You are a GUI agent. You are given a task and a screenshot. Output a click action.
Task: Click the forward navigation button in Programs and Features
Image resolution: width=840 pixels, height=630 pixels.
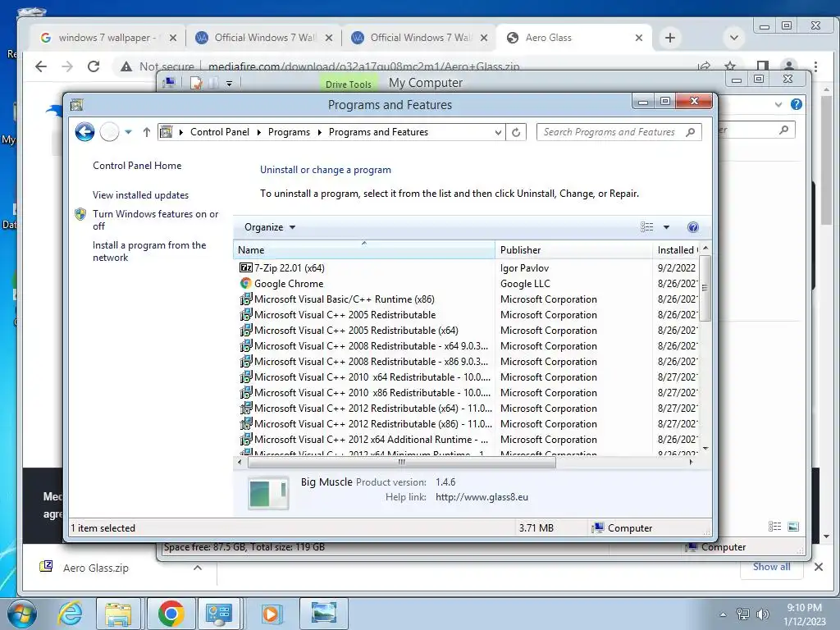coord(109,132)
